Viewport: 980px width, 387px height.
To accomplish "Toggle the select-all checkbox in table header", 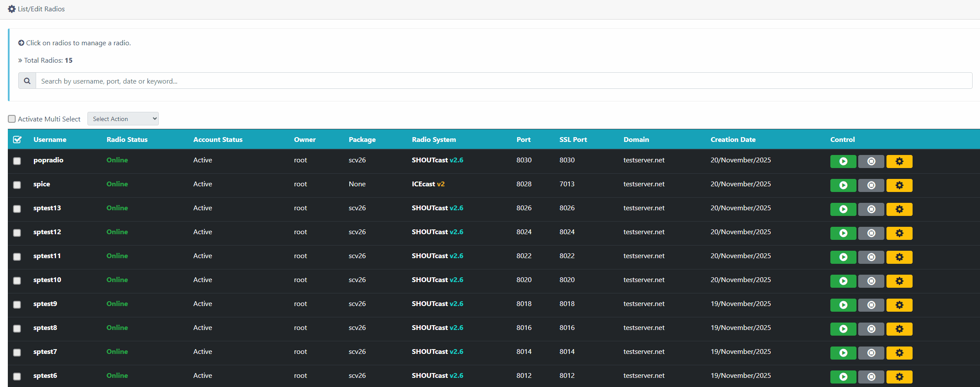I will 17,140.
